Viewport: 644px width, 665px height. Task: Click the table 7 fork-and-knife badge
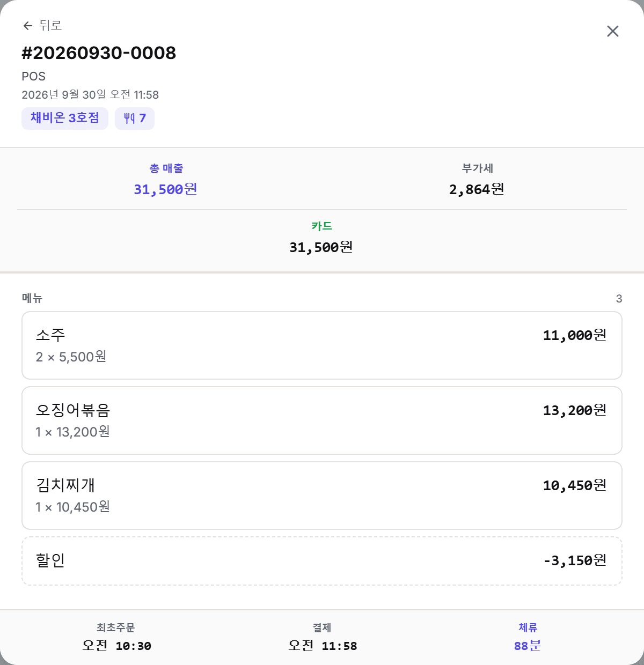click(x=135, y=118)
